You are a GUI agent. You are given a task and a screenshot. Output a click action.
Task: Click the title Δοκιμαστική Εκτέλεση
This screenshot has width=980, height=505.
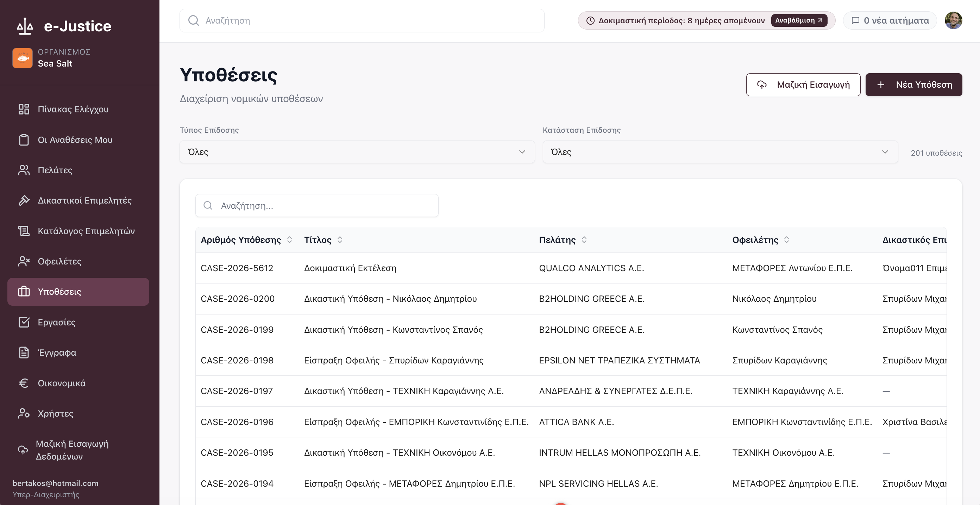pyautogui.click(x=350, y=268)
